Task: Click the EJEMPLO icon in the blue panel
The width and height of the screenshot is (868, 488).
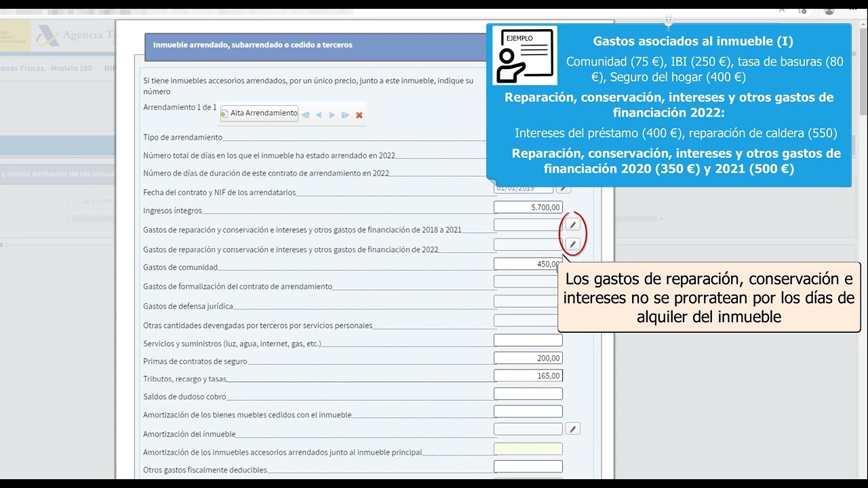Action: (x=525, y=56)
